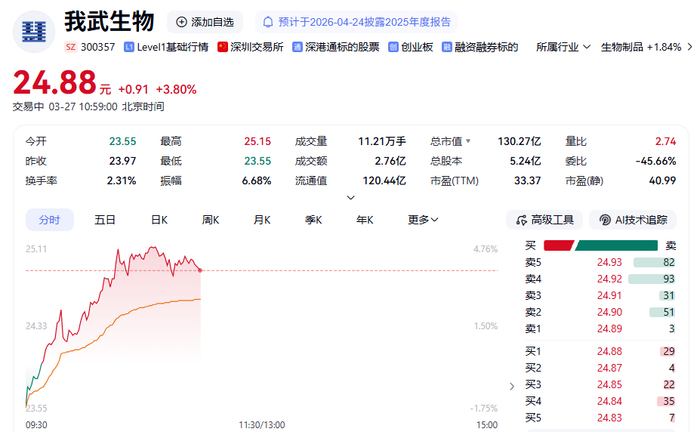Click the intraday price chart's latest point
Viewport: 700px width, 432px height.
[200, 270]
